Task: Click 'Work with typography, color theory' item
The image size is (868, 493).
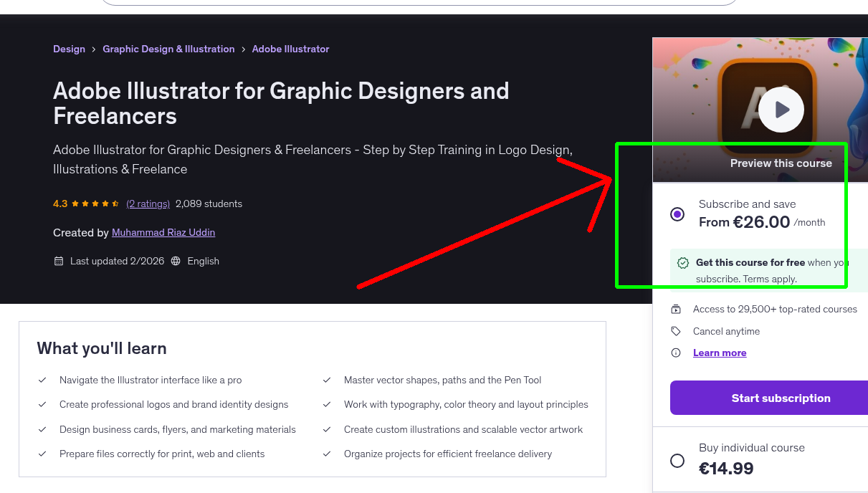Action: click(x=466, y=404)
